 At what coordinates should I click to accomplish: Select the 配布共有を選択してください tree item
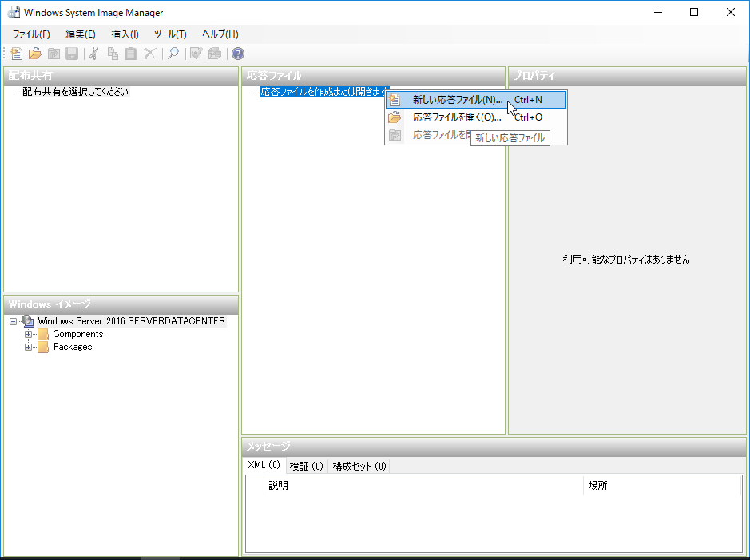coord(76,92)
